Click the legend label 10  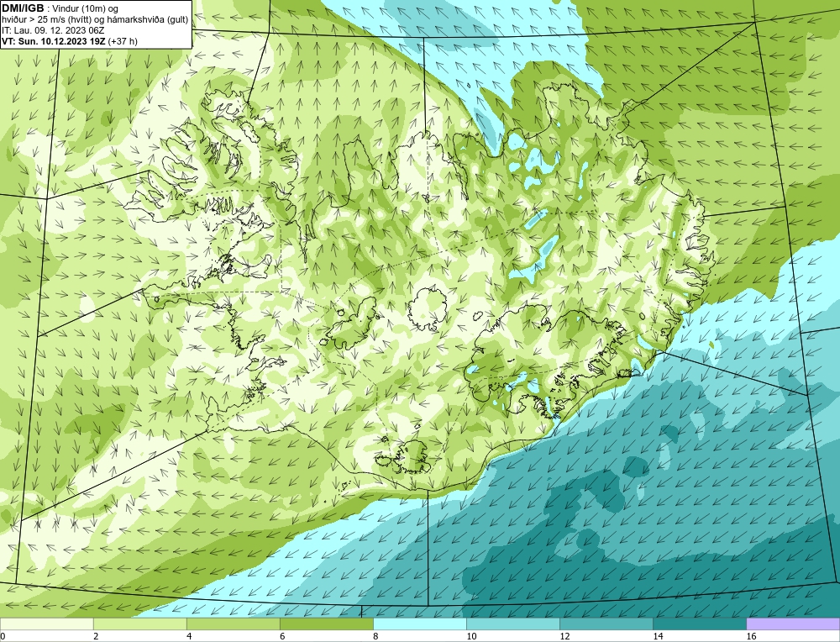pos(471,636)
